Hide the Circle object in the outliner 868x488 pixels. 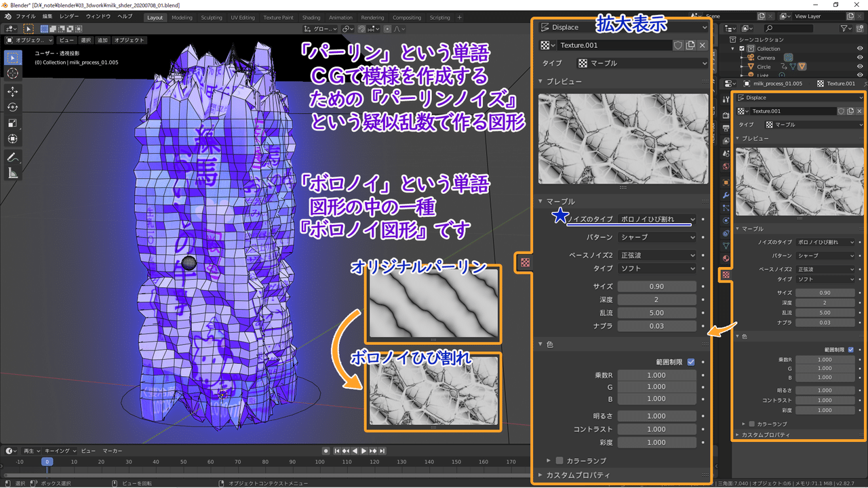tap(861, 66)
